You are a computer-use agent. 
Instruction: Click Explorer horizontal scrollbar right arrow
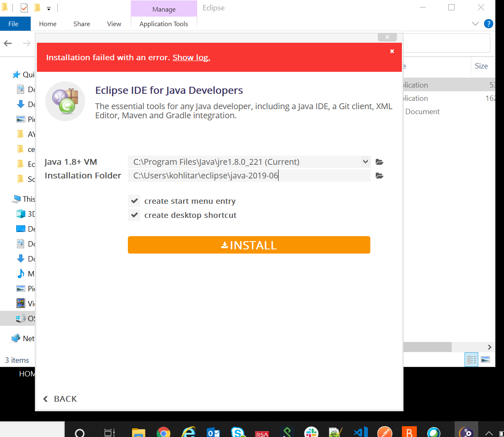pos(489,347)
